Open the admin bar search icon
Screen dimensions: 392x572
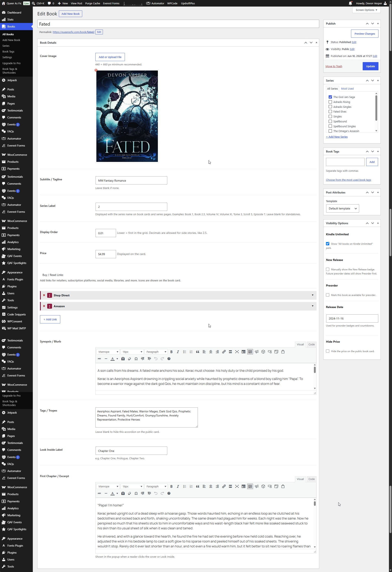(x=33, y=3)
